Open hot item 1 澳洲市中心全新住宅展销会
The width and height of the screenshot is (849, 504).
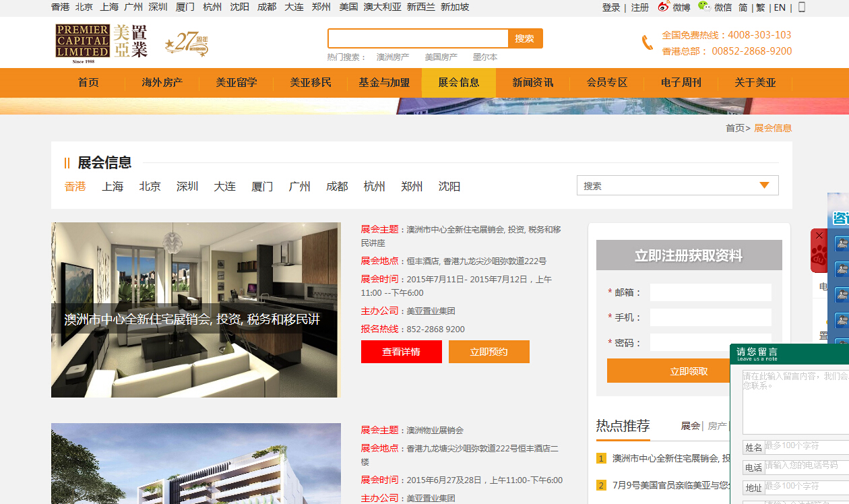(671, 458)
